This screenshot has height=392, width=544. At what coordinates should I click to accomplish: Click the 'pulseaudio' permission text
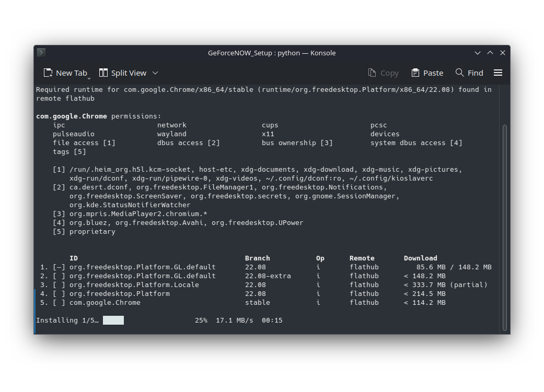coord(74,134)
